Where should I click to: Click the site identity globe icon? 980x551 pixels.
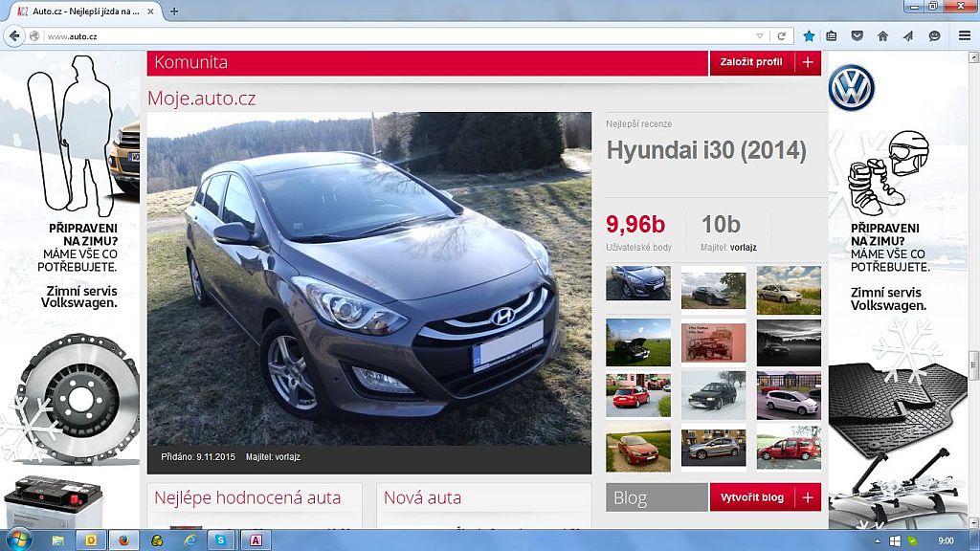click(x=35, y=36)
